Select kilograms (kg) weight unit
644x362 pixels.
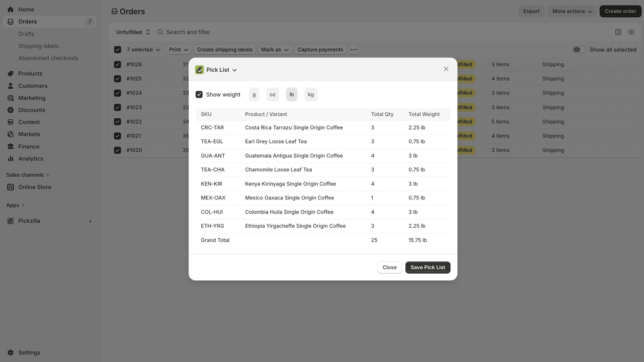[311, 95]
